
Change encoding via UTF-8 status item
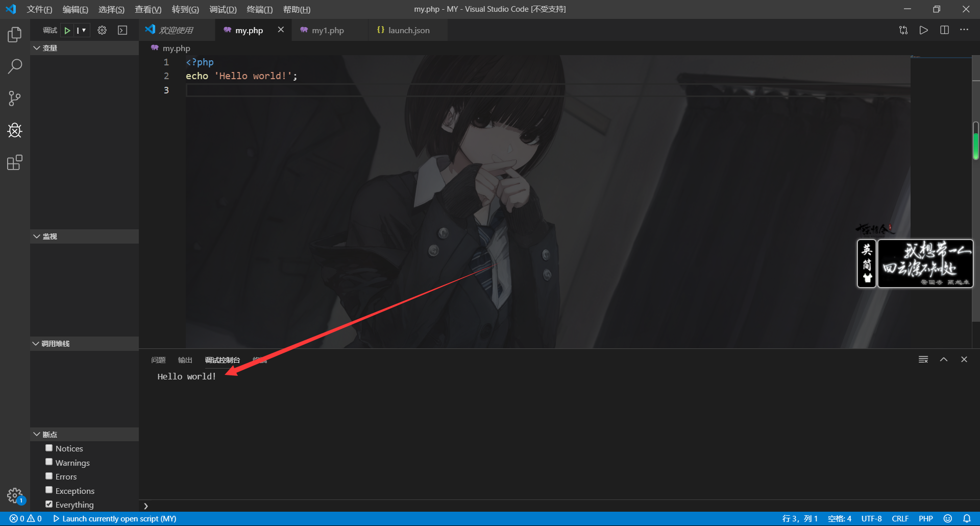(x=872, y=518)
